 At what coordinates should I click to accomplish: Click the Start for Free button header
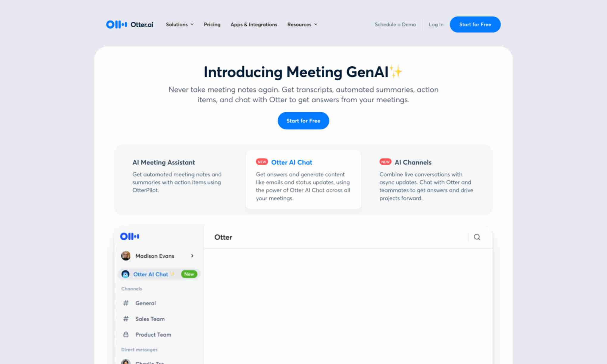475,24
